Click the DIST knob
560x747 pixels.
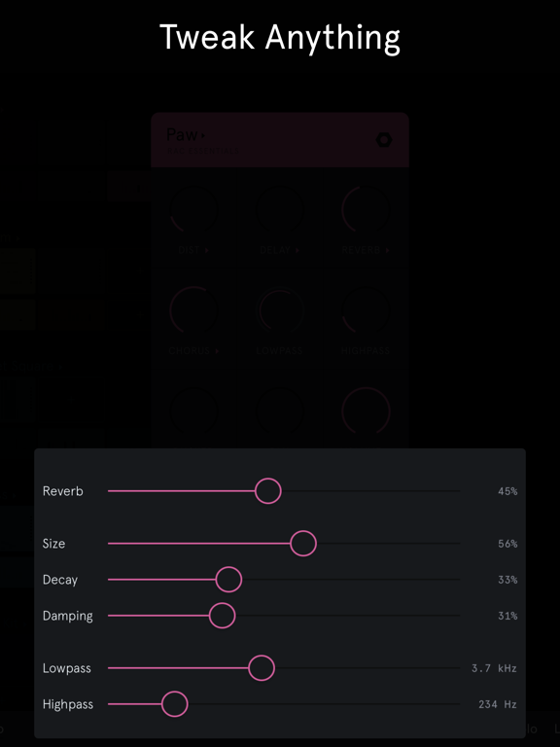click(193, 210)
